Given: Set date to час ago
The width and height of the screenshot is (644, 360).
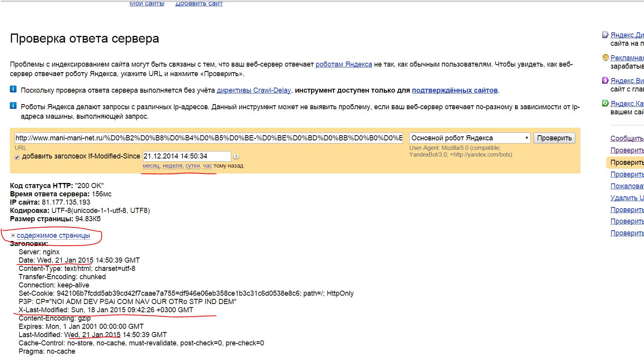Looking at the screenshot, I should [x=207, y=166].
